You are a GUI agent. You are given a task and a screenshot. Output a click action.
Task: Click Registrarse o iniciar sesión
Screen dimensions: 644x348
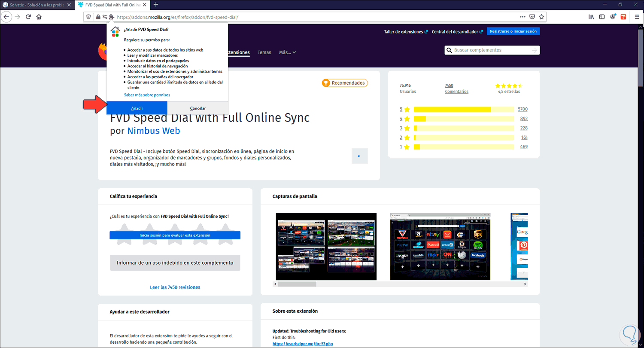(513, 31)
